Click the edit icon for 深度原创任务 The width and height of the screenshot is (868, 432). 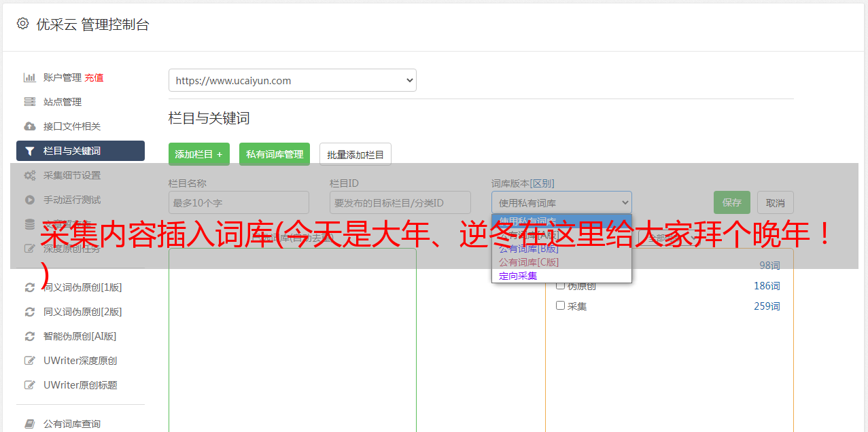tap(30, 249)
